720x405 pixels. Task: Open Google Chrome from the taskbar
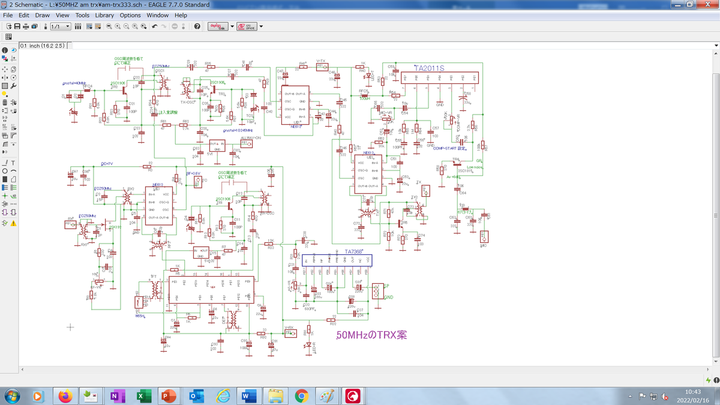click(x=300, y=396)
